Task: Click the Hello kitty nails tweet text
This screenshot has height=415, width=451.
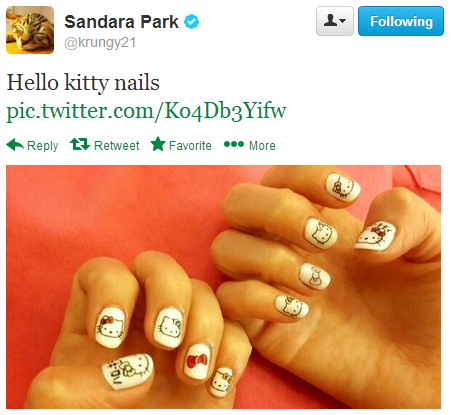Action: click(x=83, y=82)
